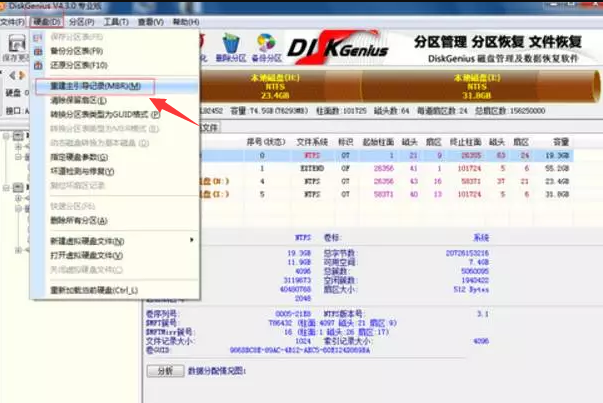Click 转换分区表类型为GUID格式 menu item
603x403 pixels.
98,115
